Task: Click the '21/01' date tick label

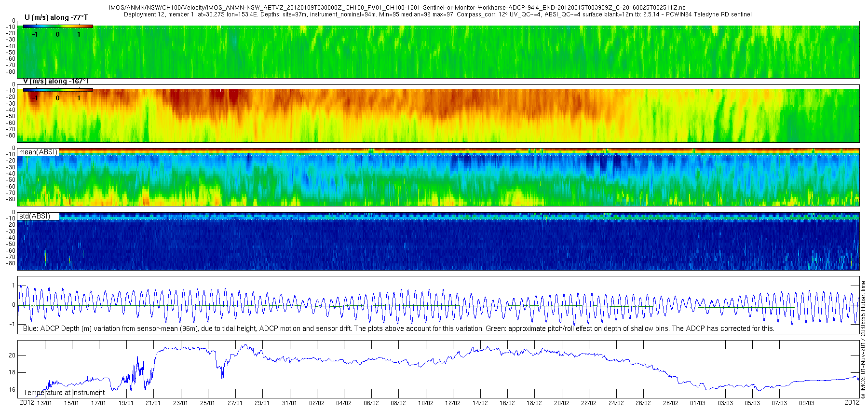Action: pyautogui.click(x=153, y=403)
